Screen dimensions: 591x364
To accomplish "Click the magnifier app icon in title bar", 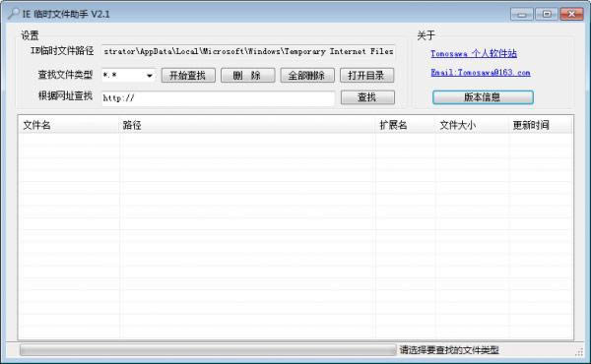I will click(14, 14).
